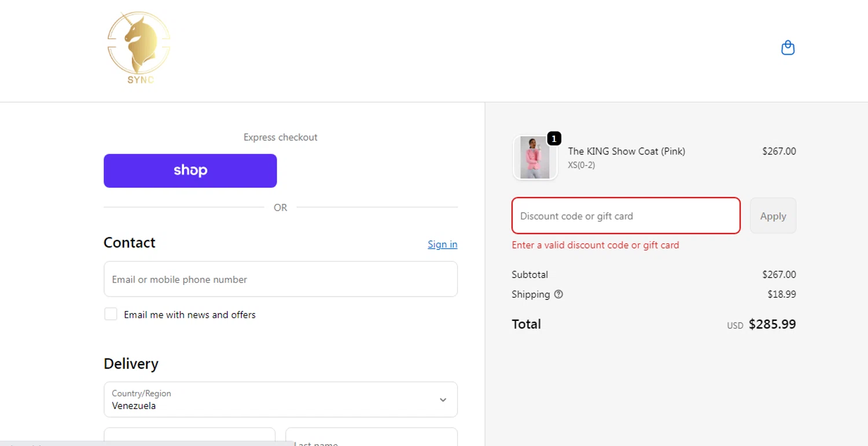The image size is (868, 446).
Task: Open the Country/Region dropdown showing Venezuela
Action: [x=272, y=400]
